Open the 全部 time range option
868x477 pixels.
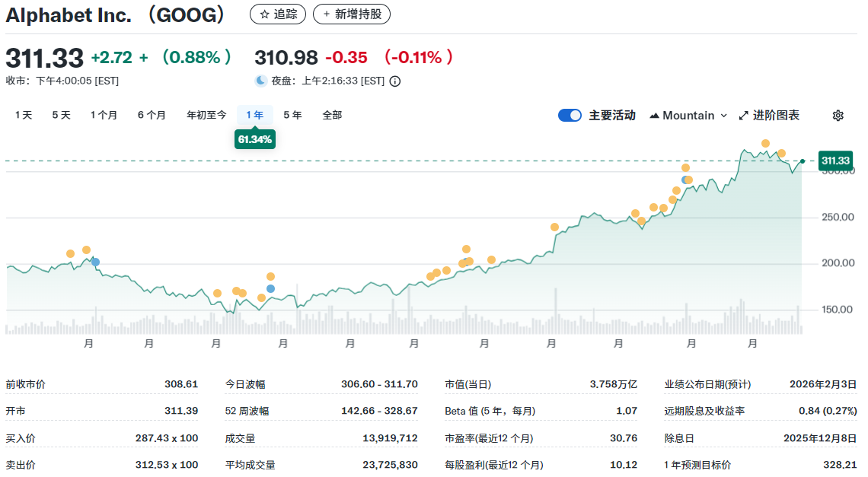[x=332, y=115]
